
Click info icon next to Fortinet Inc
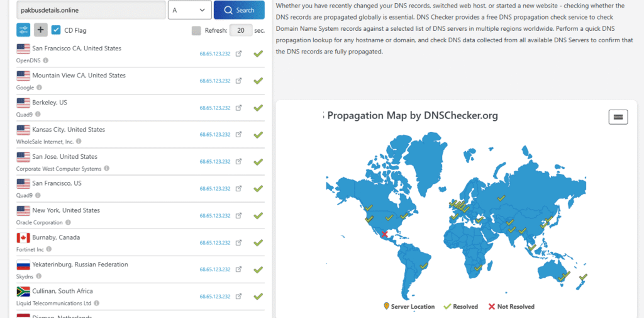(x=49, y=249)
